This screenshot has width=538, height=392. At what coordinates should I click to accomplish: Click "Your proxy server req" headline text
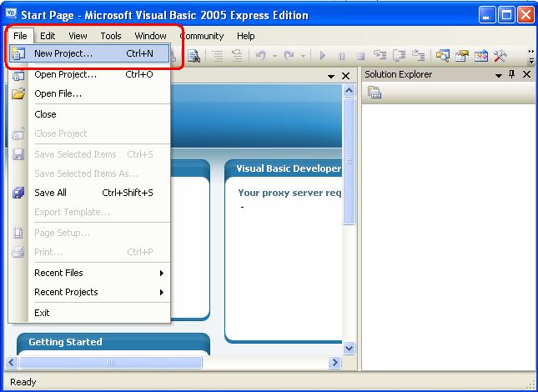(289, 193)
